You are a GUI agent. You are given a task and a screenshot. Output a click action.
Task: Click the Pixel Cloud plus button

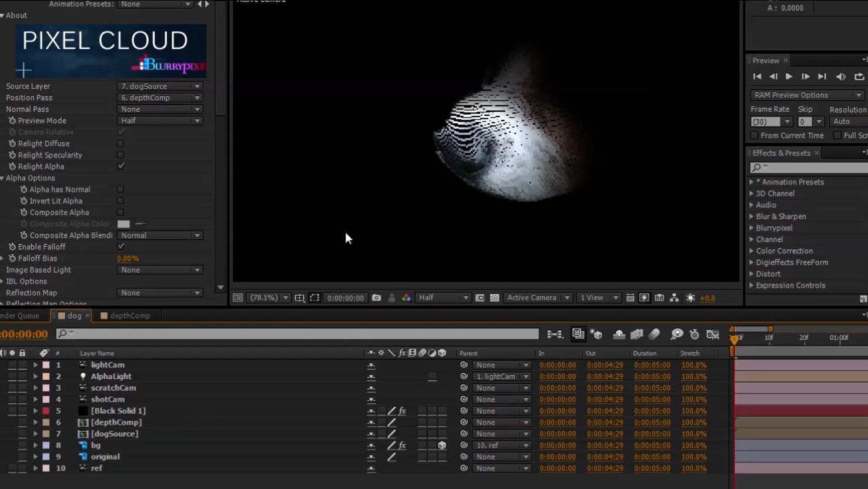tap(24, 71)
